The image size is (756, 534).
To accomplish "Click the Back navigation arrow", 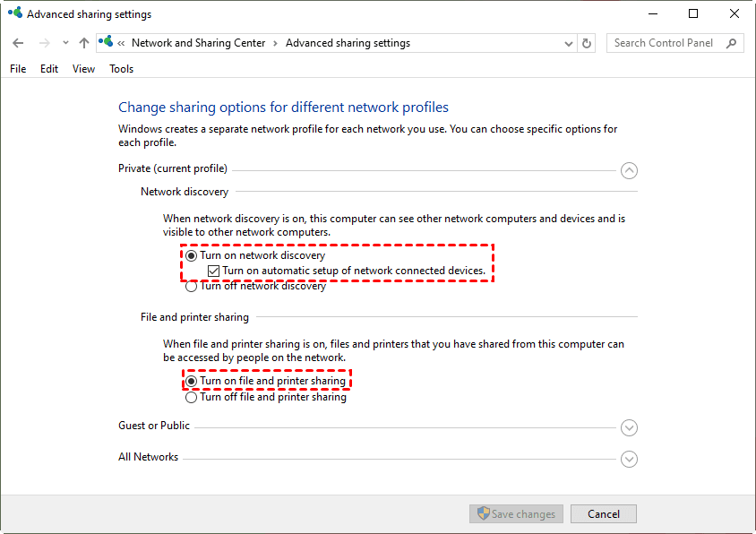I will point(19,43).
